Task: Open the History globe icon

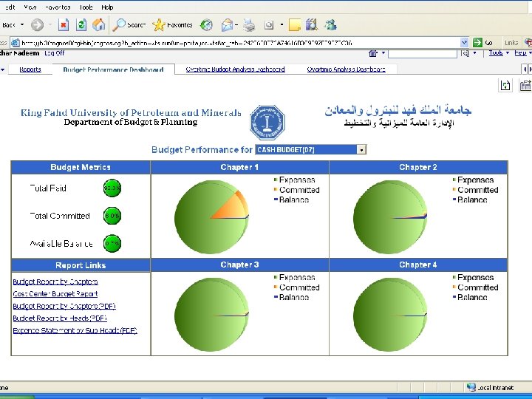Action: pos(206,25)
